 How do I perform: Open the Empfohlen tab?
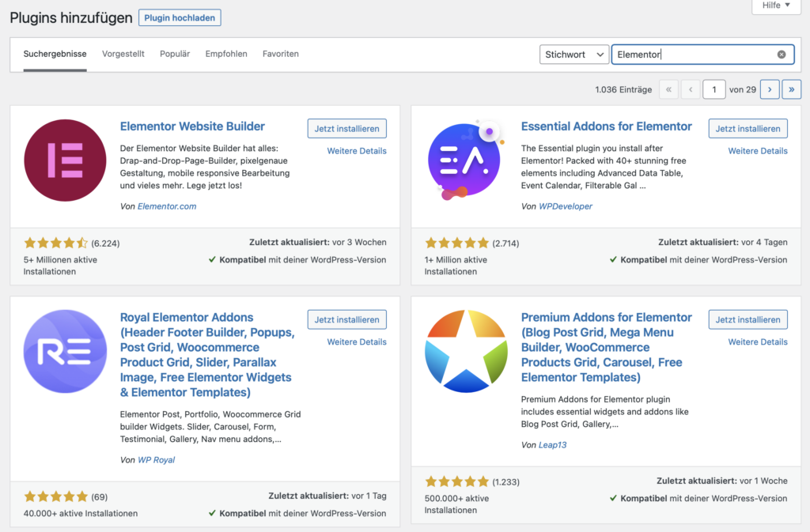click(226, 54)
